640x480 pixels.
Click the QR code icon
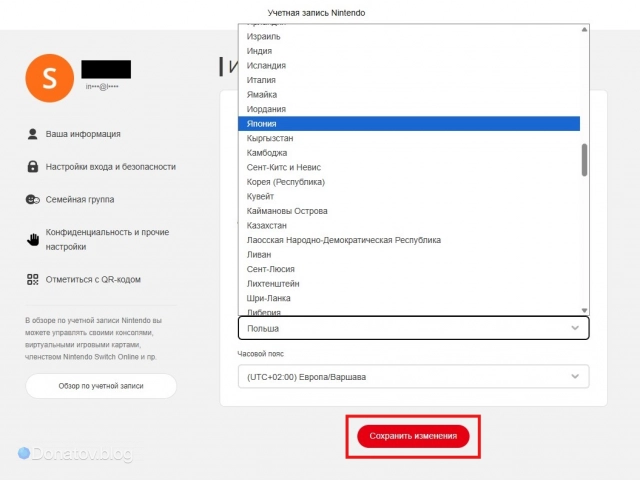(x=33, y=280)
